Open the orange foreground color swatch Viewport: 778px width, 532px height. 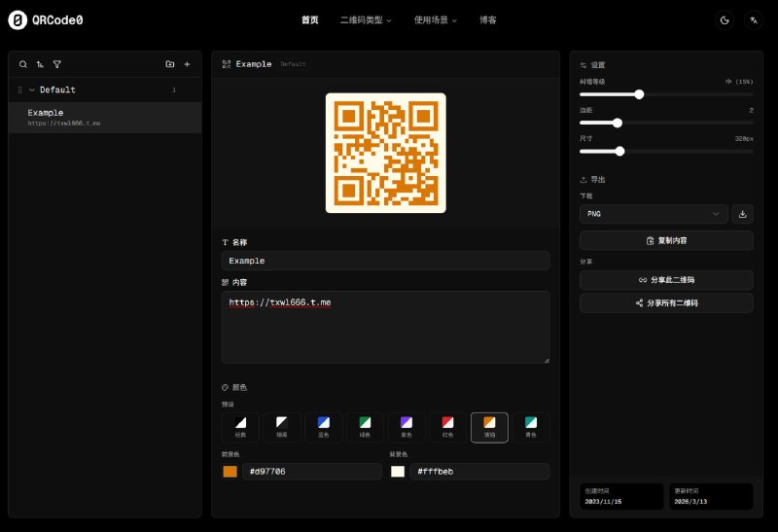click(x=230, y=472)
